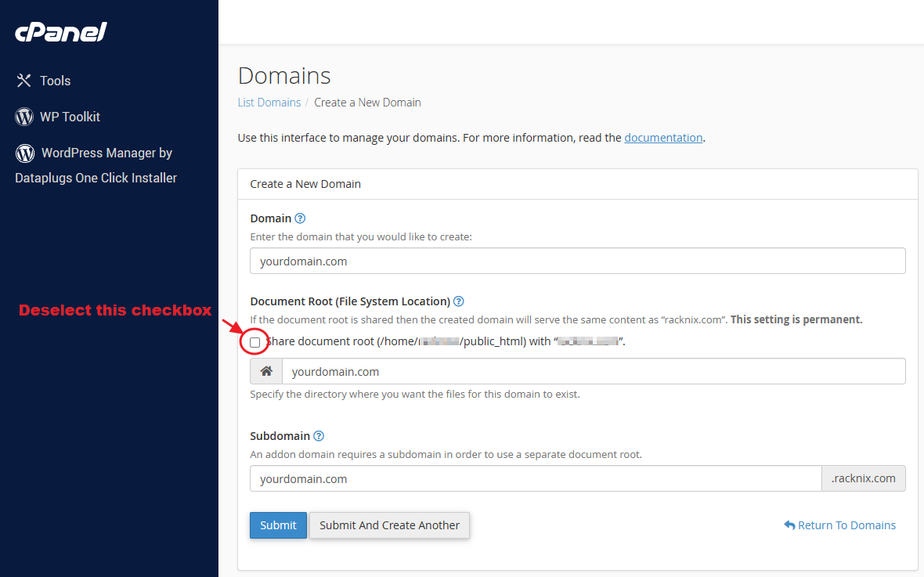The height and width of the screenshot is (577, 924).
Task: Click the Domain name input field
Action: (x=578, y=261)
